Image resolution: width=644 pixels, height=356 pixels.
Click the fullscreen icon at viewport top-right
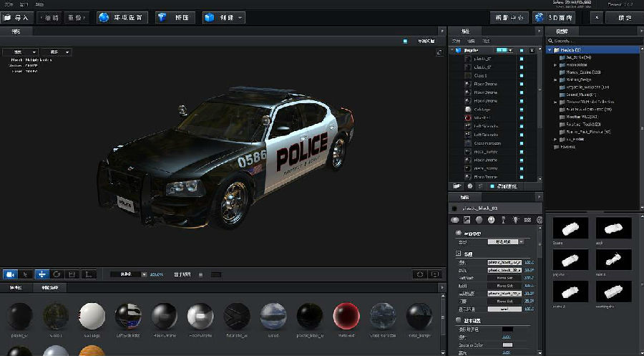click(x=440, y=52)
